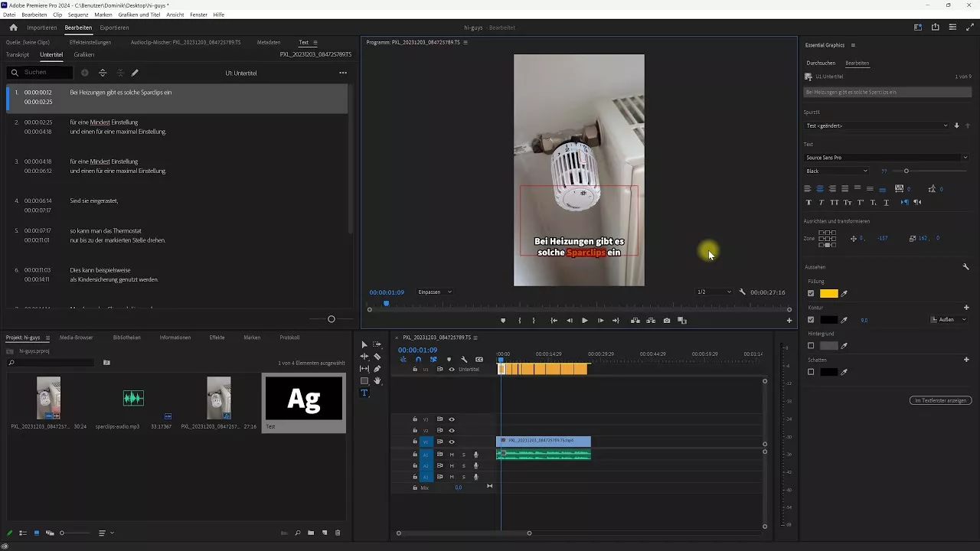The image size is (980, 551).
Task: Select the pencil edit icon in the captions panel
Action: [136, 73]
